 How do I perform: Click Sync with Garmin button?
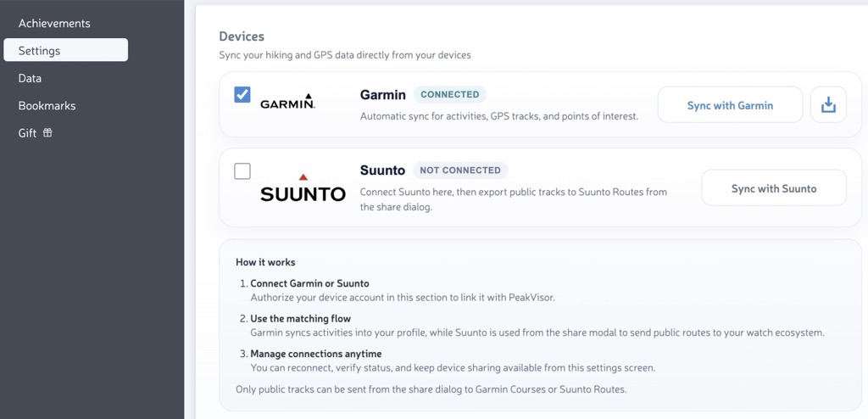point(730,105)
